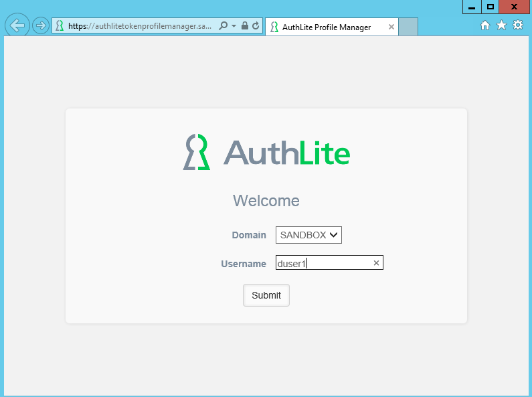The height and width of the screenshot is (397, 532).
Task: Open the browser Home page icon
Action: [485, 25]
